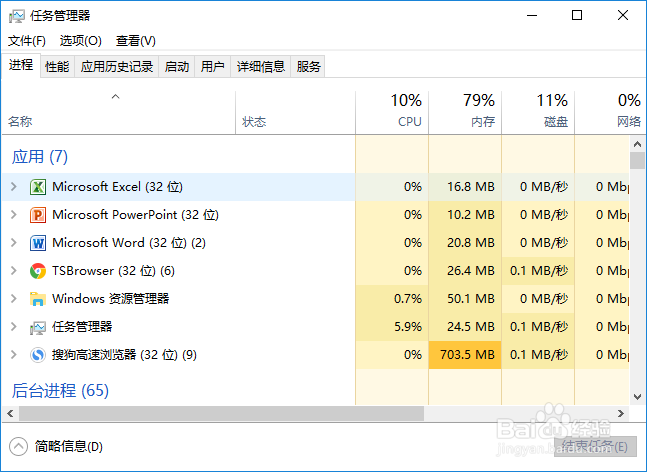Sort by the 网络 column header
Image resolution: width=647 pixels, height=472 pixels.
[610, 112]
